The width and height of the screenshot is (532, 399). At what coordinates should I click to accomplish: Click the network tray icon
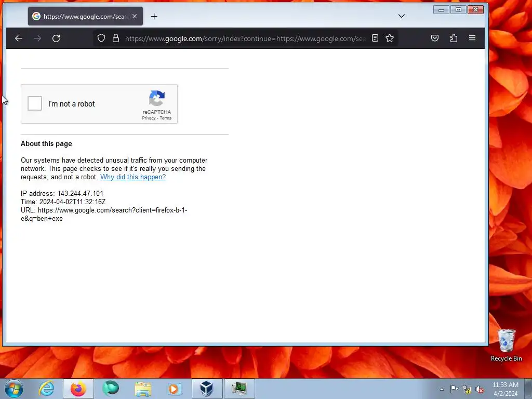coord(467,389)
